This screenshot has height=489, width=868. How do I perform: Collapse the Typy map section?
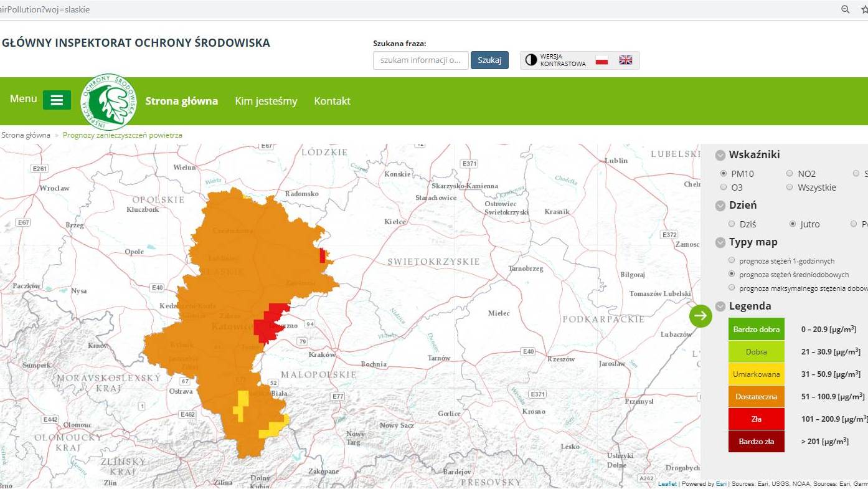[720, 243]
